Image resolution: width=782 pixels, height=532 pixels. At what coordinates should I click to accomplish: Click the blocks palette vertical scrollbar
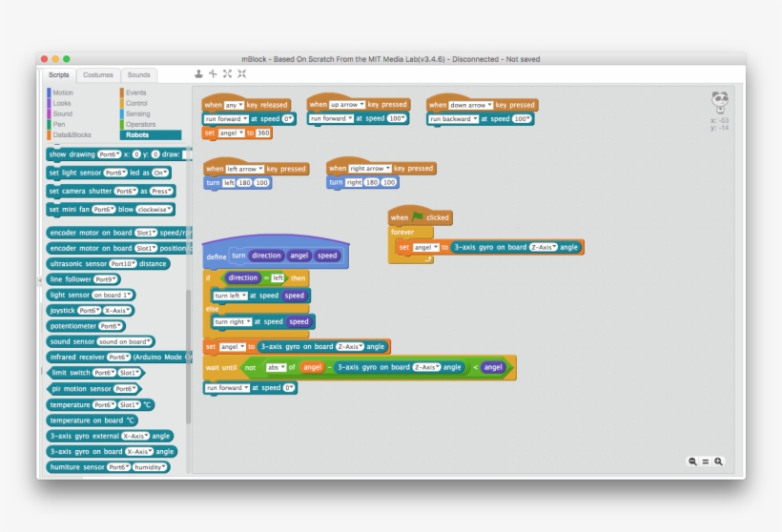[188, 353]
